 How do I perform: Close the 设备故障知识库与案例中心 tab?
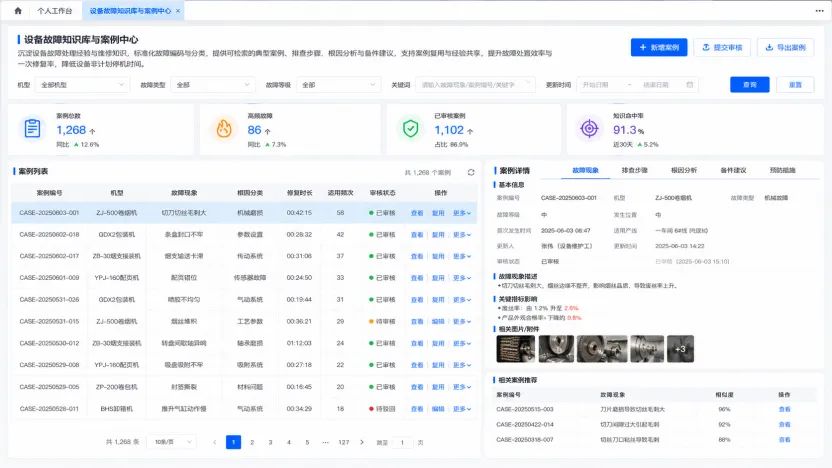point(178,11)
